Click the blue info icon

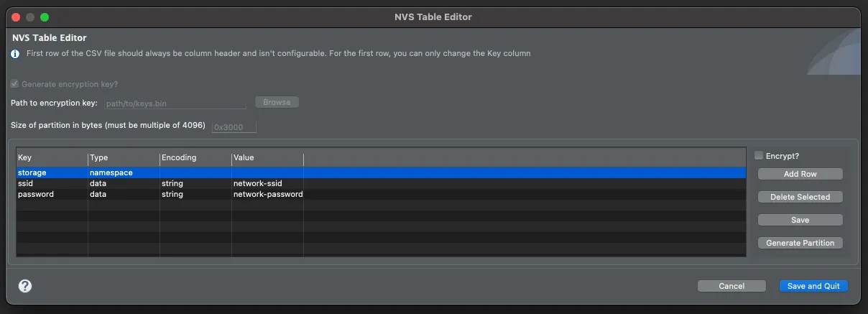coord(15,54)
